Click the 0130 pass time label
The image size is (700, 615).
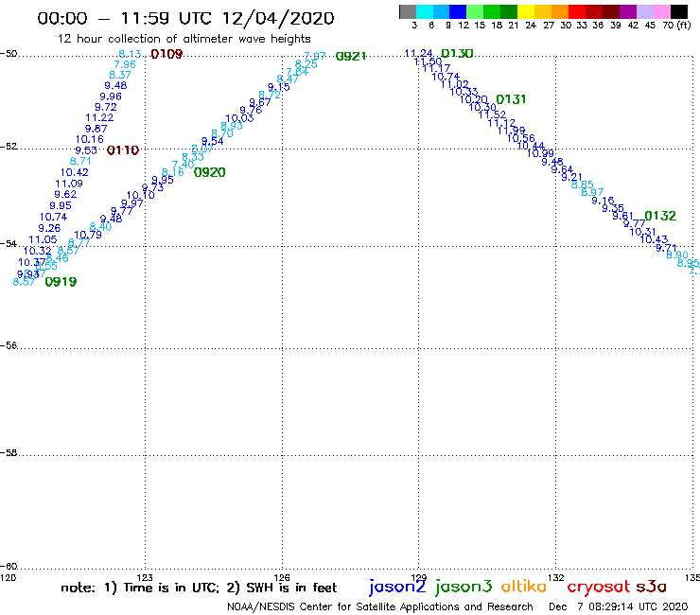pos(457,54)
